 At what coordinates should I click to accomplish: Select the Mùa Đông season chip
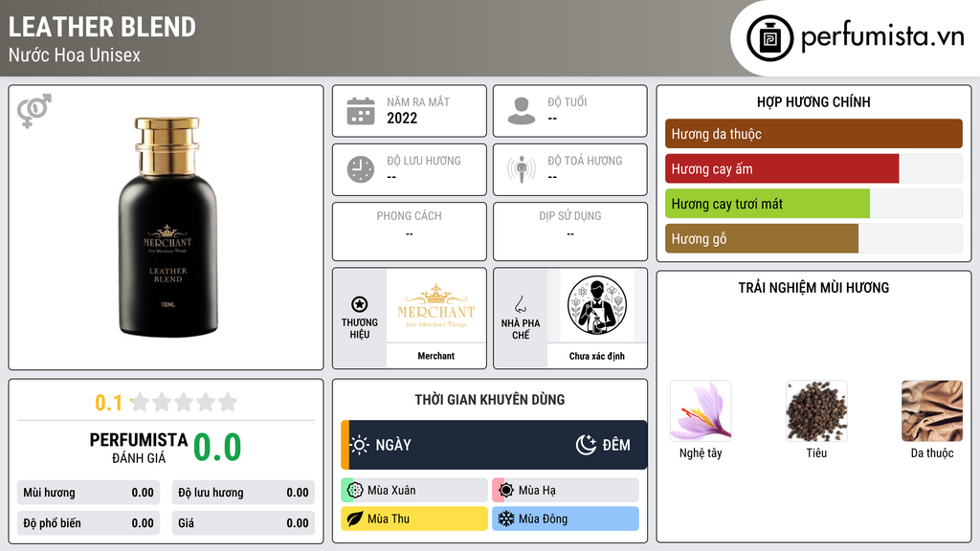click(x=566, y=518)
